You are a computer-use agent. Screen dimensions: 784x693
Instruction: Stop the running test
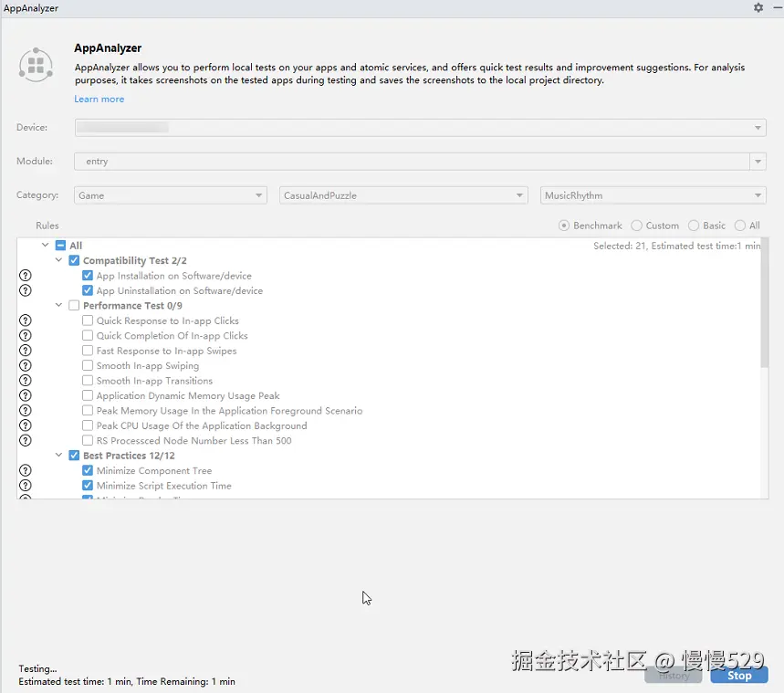739,676
